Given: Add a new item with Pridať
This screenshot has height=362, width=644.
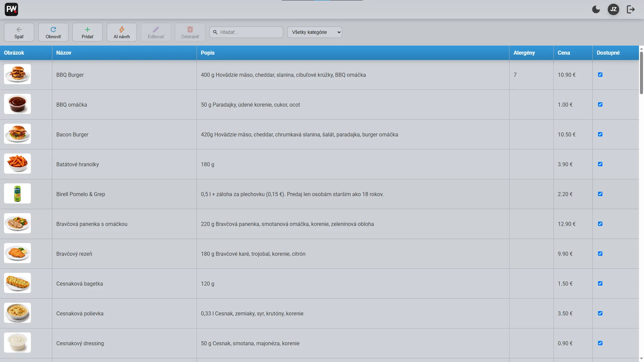Looking at the screenshot, I should [88, 32].
